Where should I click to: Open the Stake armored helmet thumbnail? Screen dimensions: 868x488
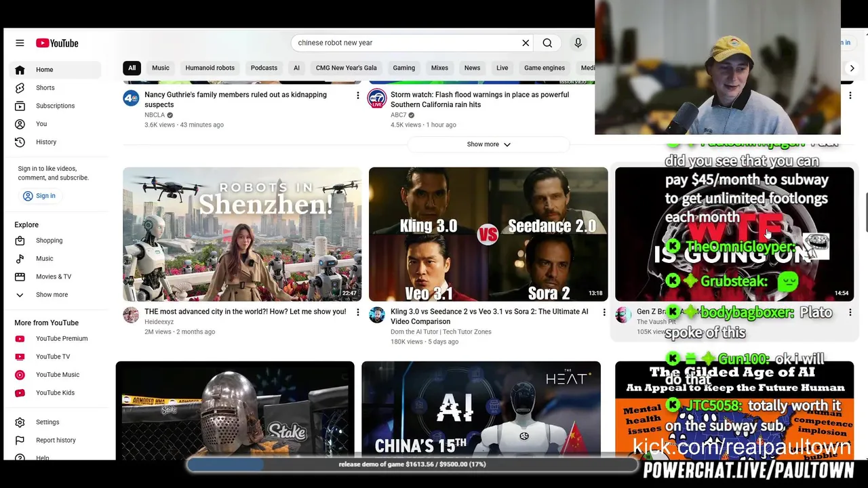(235, 410)
